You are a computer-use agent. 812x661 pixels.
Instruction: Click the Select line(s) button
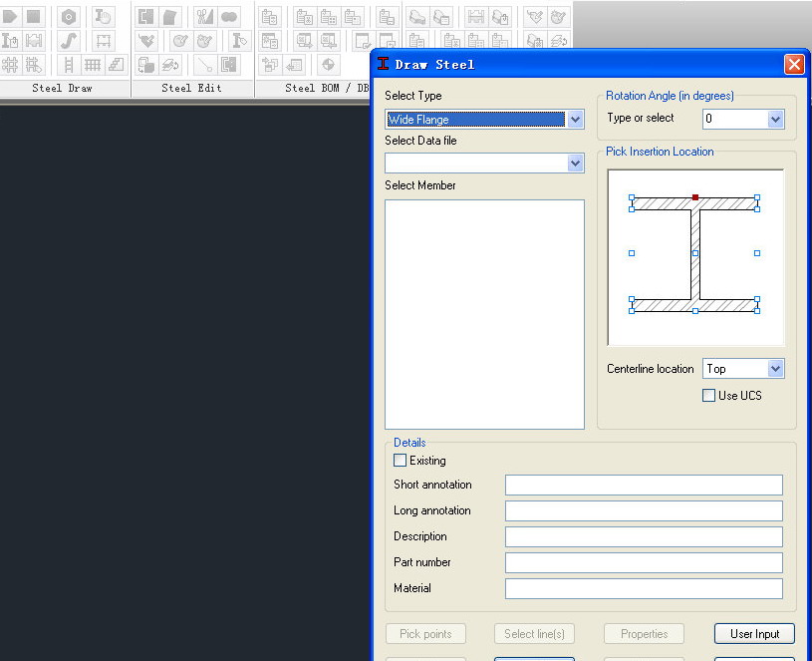(534, 634)
